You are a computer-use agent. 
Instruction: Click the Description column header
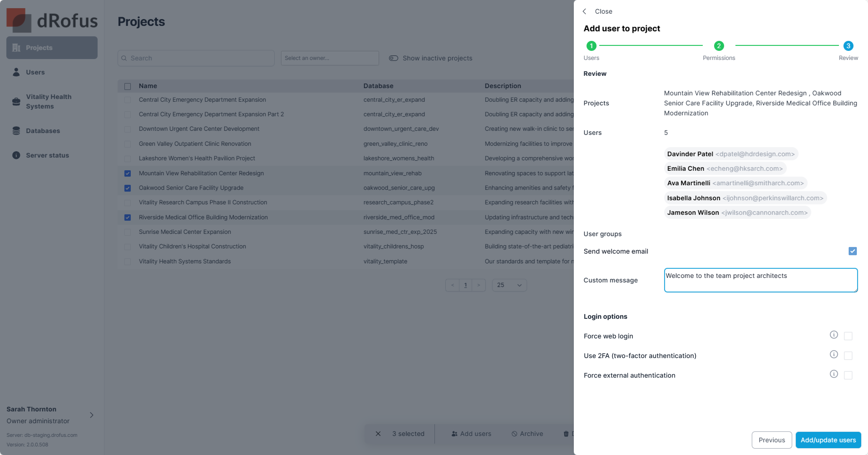coord(503,86)
